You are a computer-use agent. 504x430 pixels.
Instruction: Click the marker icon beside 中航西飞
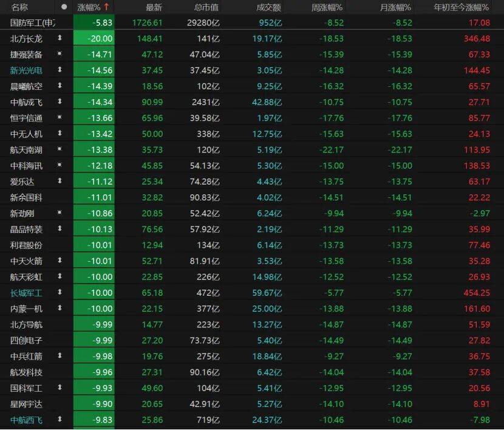pos(60,419)
